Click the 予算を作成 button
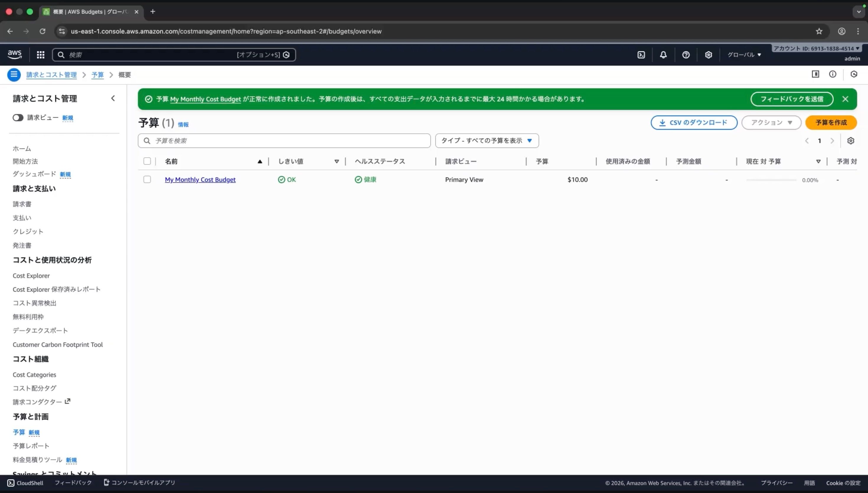868x493 pixels. tap(831, 123)
